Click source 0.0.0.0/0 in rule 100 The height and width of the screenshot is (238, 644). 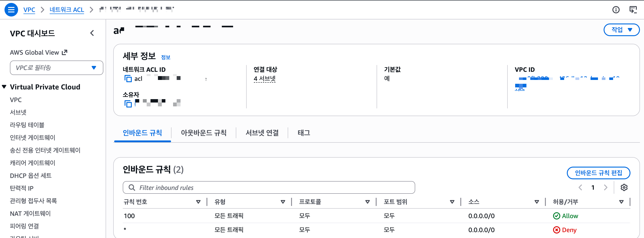pos(481,216)
